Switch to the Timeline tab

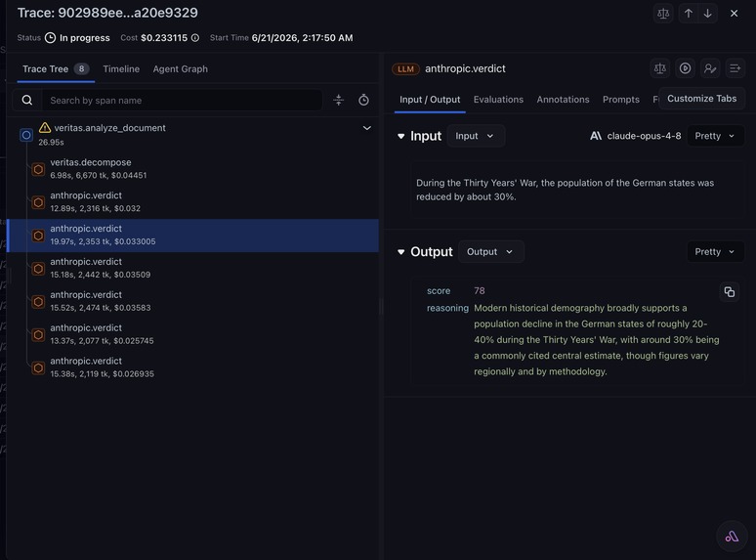pyautogui.click(x=121, y=69)
